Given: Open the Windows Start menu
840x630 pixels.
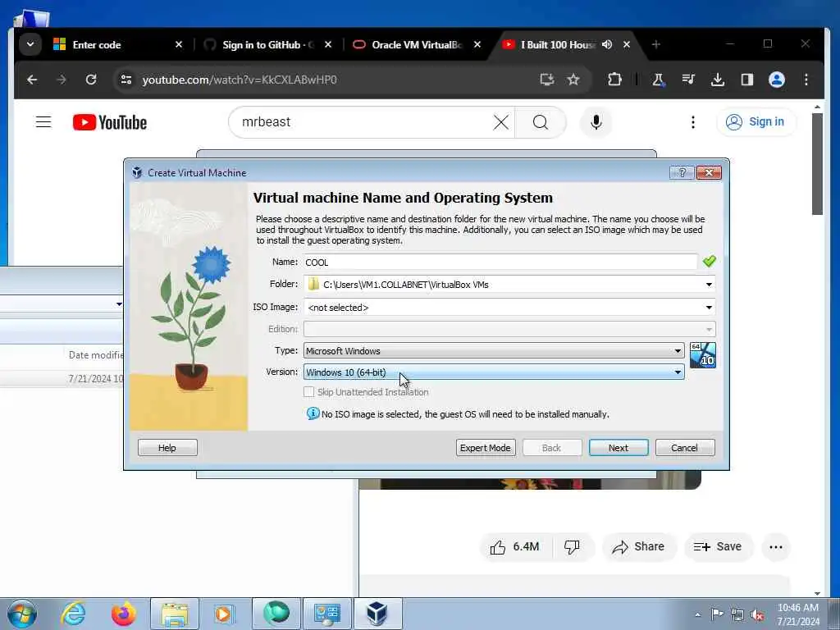Looking at the screenshot, I should click(22, 614).
